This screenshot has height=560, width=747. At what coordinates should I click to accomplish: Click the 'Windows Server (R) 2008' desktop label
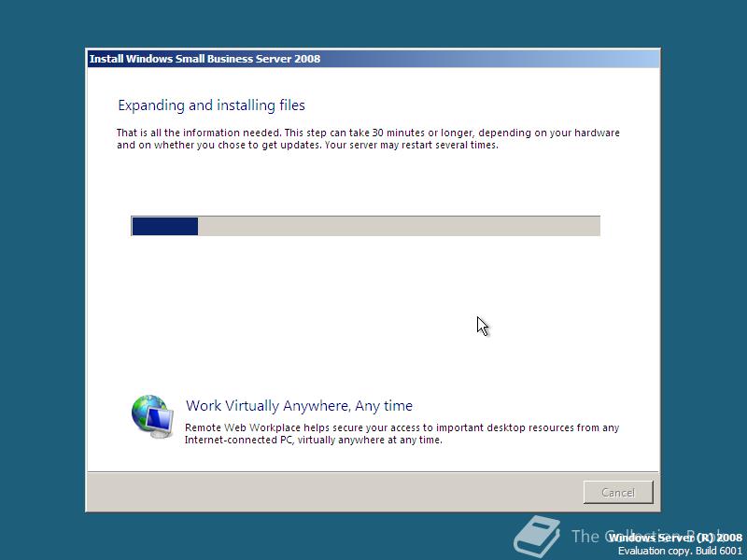[x=675, y=538]
